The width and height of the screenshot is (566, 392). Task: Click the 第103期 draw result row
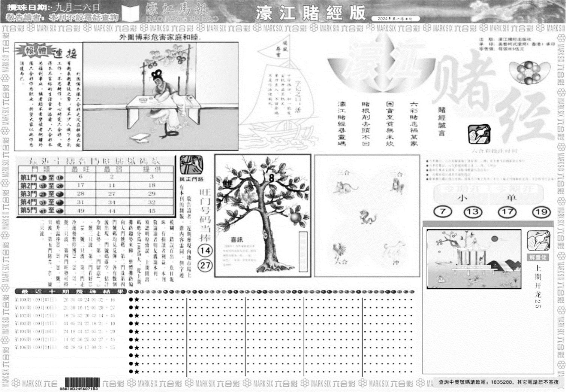coord(65,323)
